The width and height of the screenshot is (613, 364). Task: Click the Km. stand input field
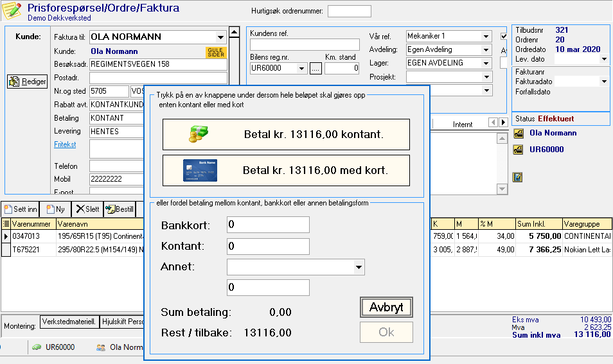[342, 68]
